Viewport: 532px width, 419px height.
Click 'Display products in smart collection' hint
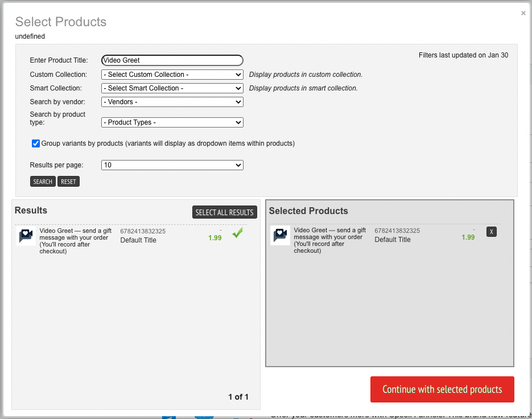(x=303, y=88)
